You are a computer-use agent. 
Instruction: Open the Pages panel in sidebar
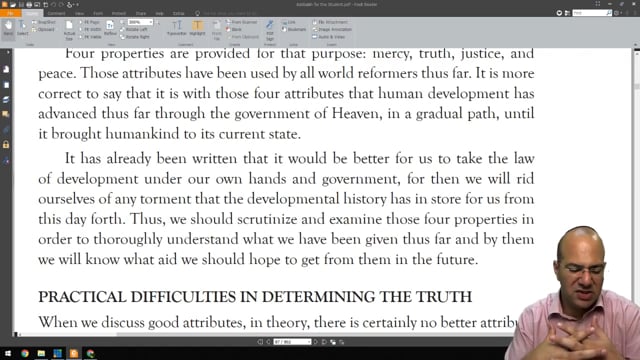point(6,85)
